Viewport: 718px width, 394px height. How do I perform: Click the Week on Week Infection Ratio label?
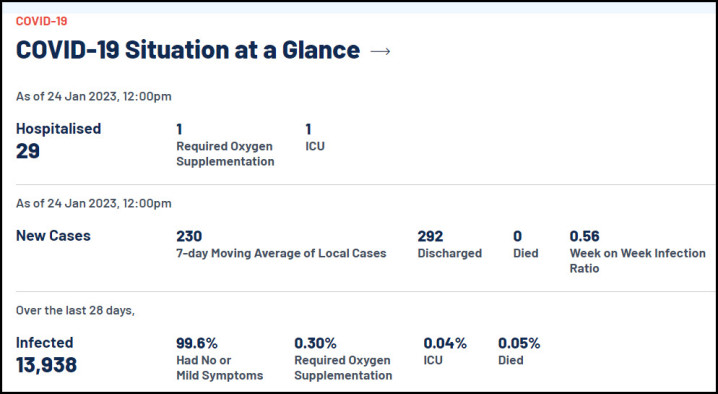pos(637,261)
